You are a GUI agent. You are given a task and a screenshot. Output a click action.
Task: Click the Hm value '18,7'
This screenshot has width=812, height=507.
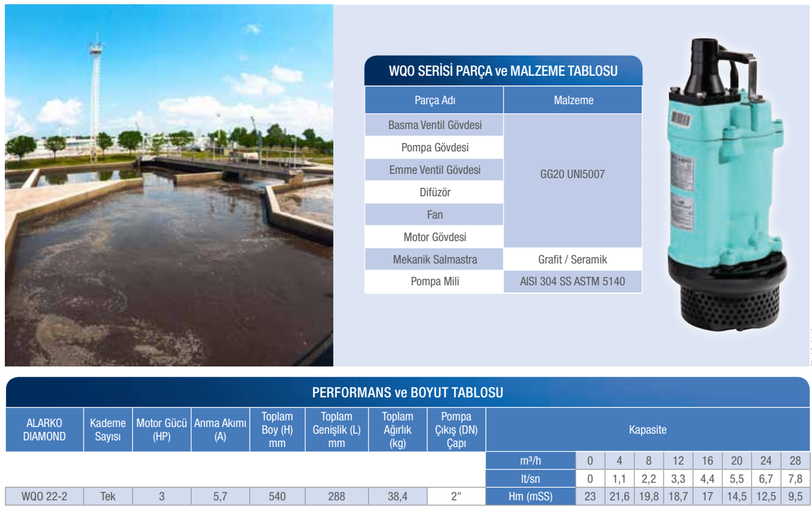point(678,496)
